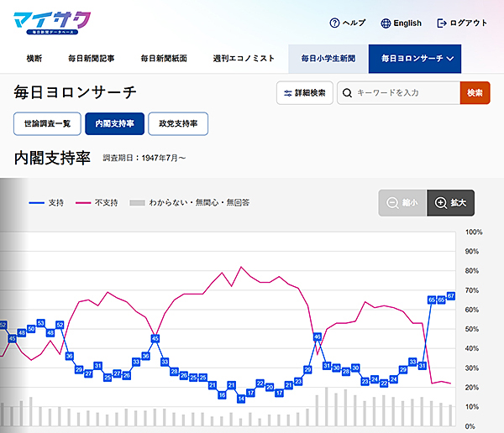
Task: Select the 世論調査一覧 button
Action: [47, 124]
